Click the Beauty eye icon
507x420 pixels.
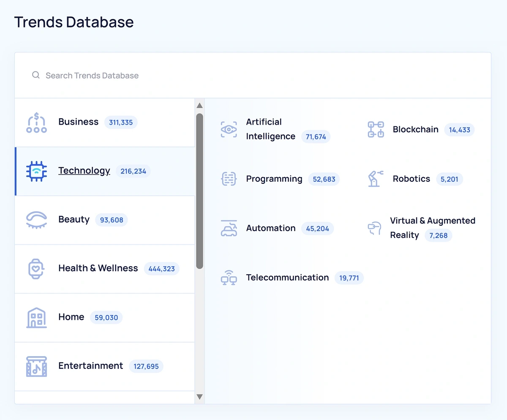[x=37, y=220]
